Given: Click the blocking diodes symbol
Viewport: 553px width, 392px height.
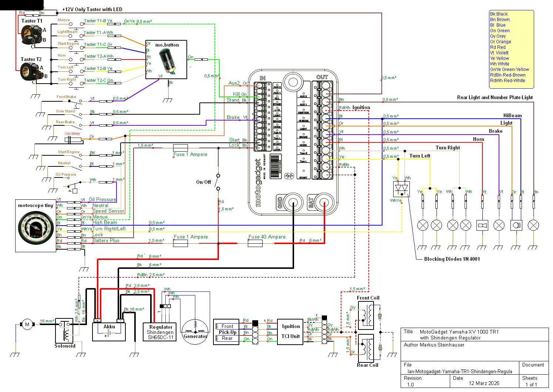Looking at the screenshot, I should (x=401, y=189).
